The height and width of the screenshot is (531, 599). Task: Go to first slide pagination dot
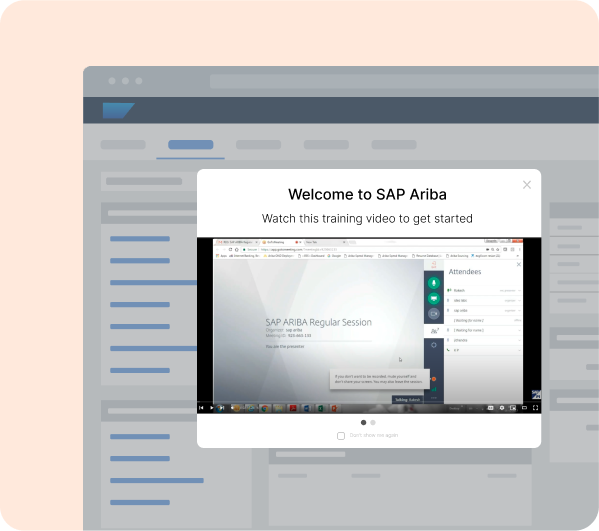(x=363, y=423)
